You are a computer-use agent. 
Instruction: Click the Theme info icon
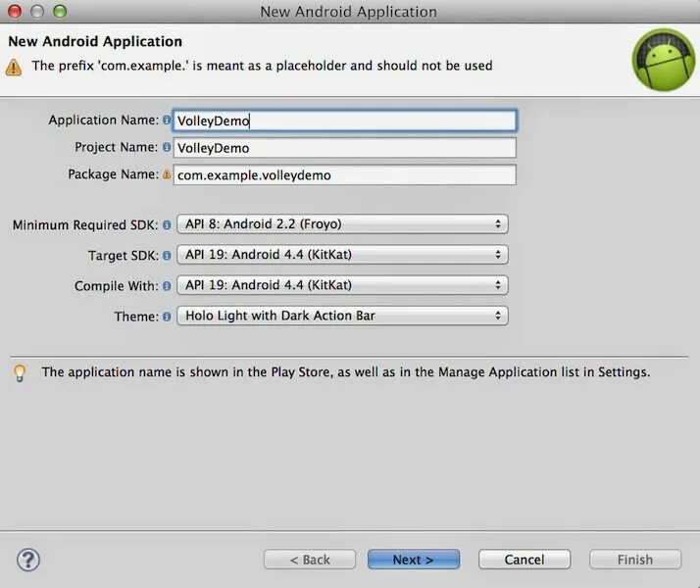coord(167,317)
